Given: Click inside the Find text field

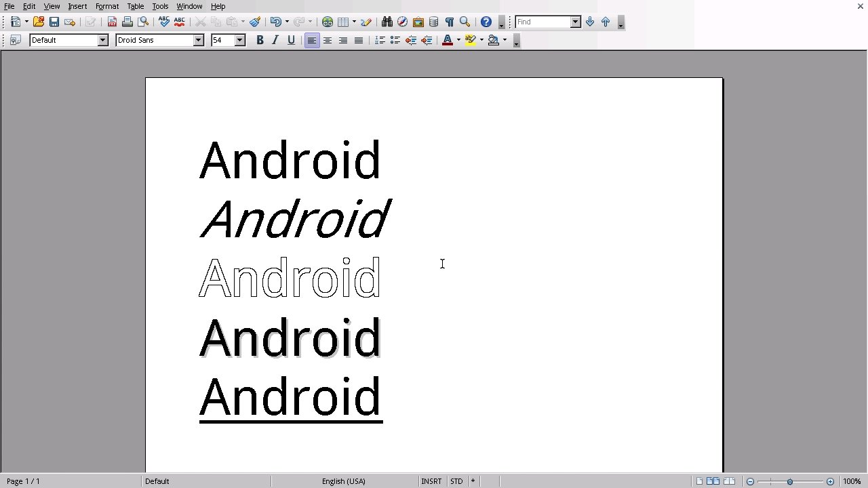Looking at the screenshot, I should tap(542, 22).
